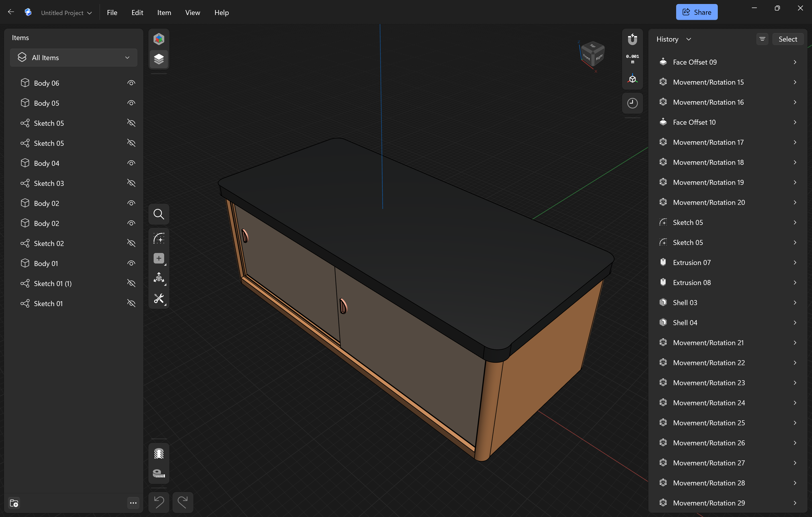812x517 pixels.
Task: Open the 3D view mode cube icon
Action: tap(159, 39)
